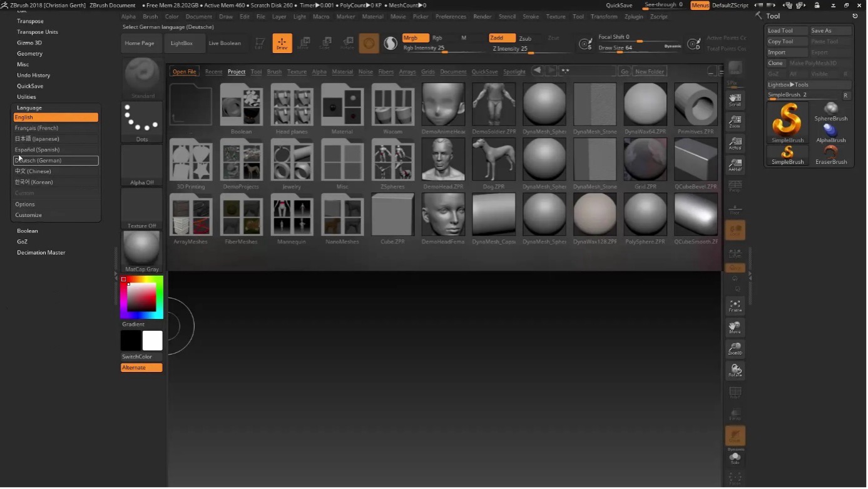Viewport: 868px width, 489px height.
Task: Activate the Draw mode icon
Action: (x=282, y=43)
